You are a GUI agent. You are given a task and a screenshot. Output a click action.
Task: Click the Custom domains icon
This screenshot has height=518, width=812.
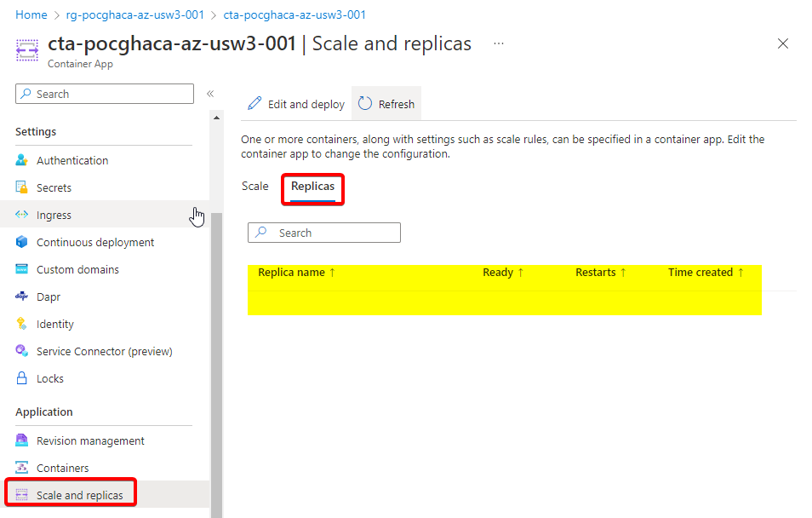[22, 269]
